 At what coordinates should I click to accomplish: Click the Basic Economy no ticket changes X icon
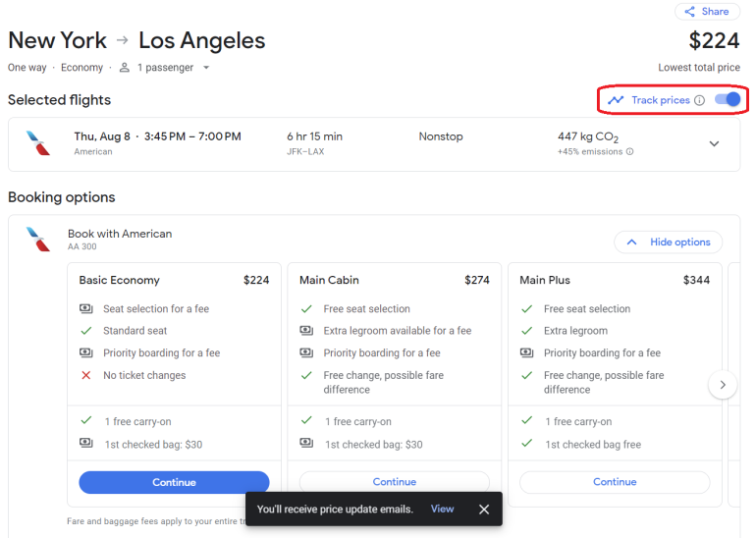pos(86,375)
